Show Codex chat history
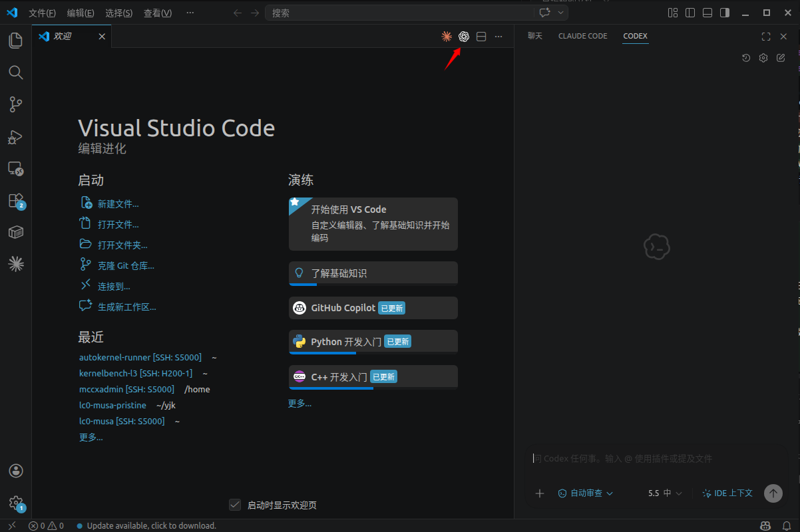Screen dimensions: 800x532 (x=746, y=58)
